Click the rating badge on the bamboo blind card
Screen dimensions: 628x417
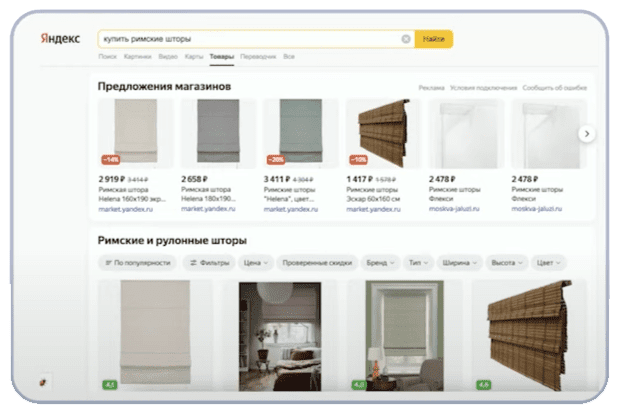(x=483, y=385)
